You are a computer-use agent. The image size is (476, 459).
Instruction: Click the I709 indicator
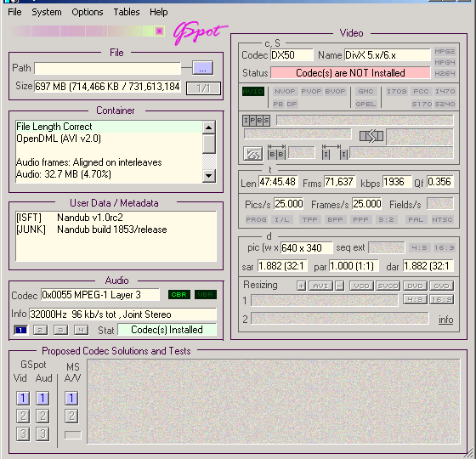396,92
